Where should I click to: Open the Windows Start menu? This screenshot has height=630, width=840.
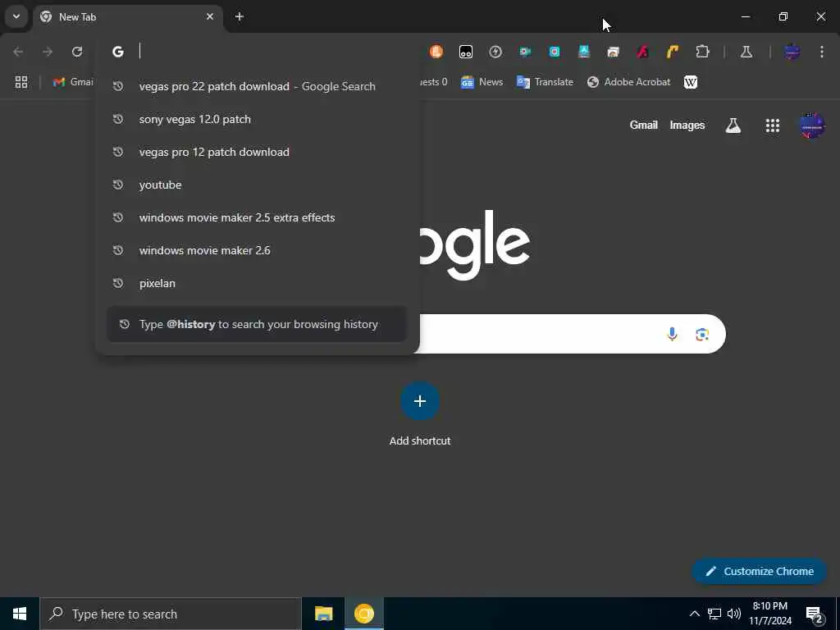click(20, 614)
